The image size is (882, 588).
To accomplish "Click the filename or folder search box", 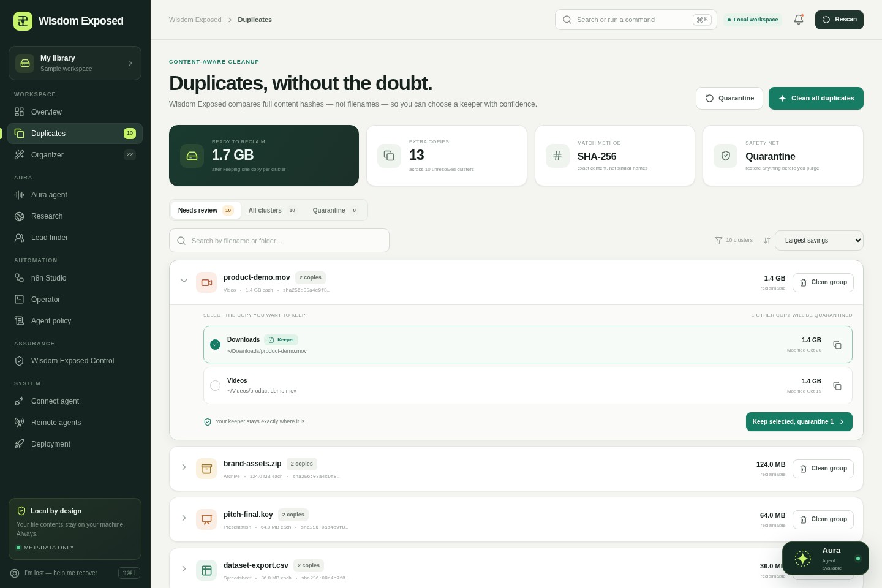I will point(279,241).
